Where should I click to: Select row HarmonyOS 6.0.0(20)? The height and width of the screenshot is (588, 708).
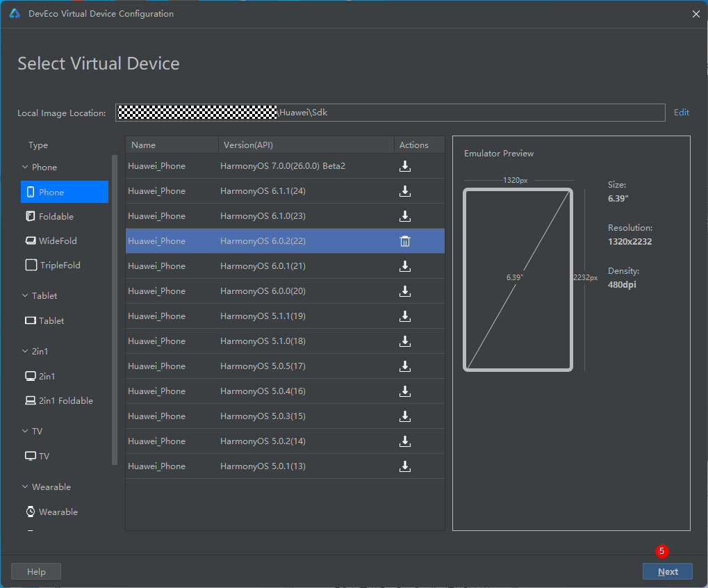coord(285,291)
